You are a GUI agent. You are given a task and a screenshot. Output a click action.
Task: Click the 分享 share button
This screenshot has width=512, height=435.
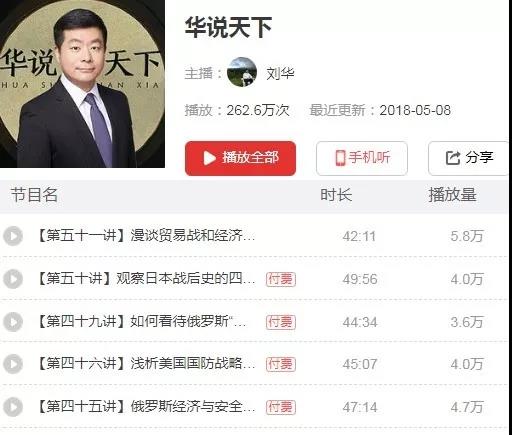[468, 158]
